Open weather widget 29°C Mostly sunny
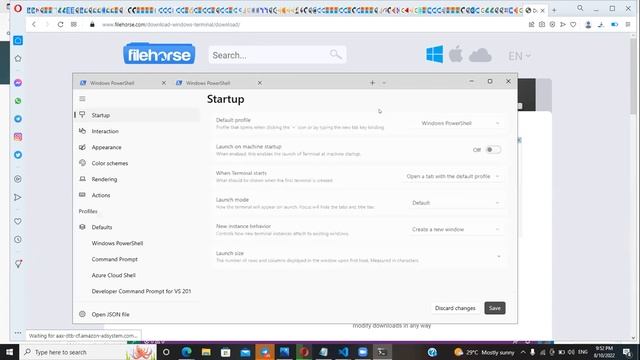Image resolution: width=640 pixels, height=360 pixels. coord(484,352)
